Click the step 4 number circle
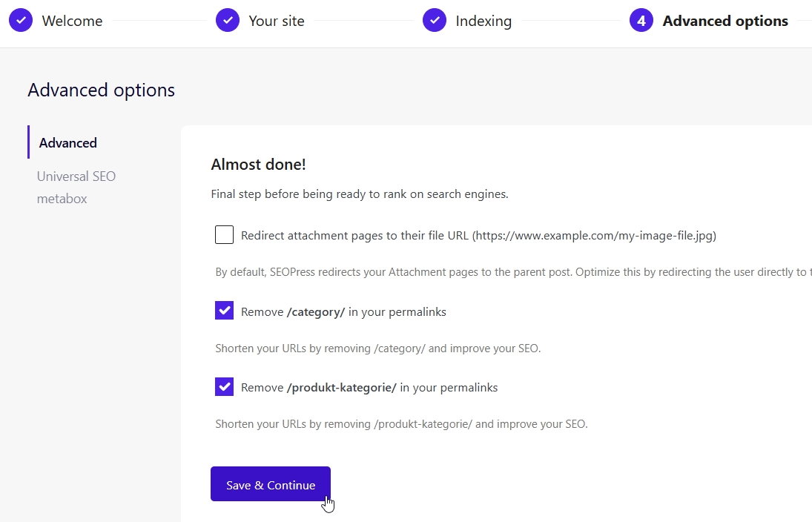The width and height of the screenshot is (812, 522). [x=641, y=21]
